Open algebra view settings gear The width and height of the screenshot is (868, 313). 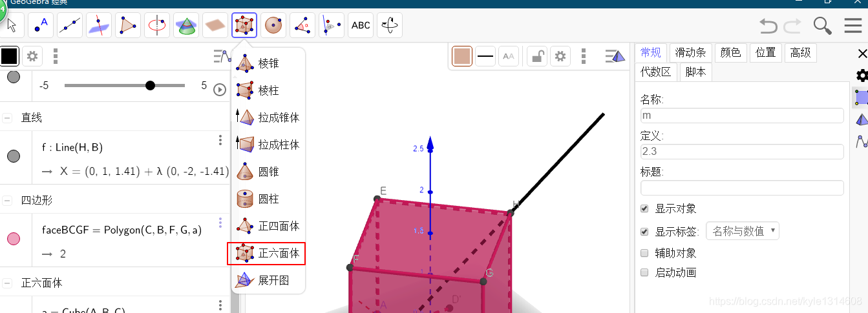32,57
